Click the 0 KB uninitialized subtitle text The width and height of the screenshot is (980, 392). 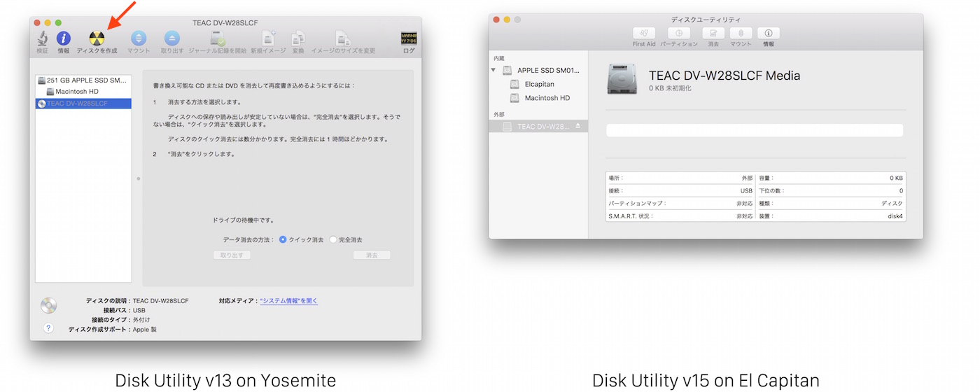click(670, 88)
